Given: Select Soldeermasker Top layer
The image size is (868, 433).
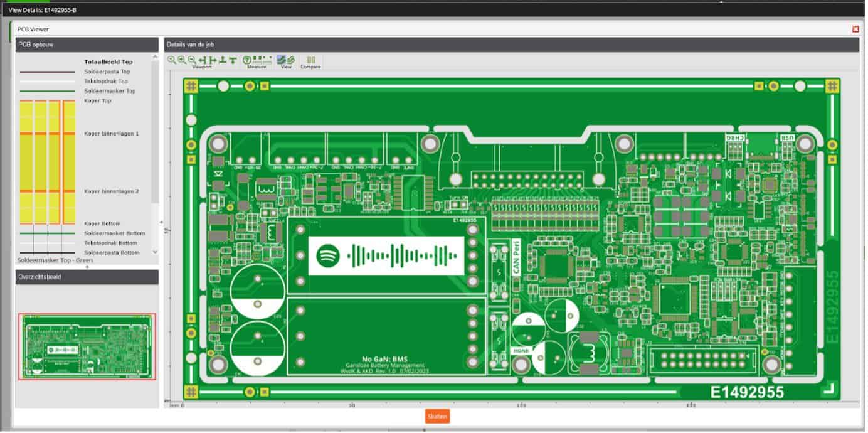Looking at the screenshot, I should tap(110, 91).
